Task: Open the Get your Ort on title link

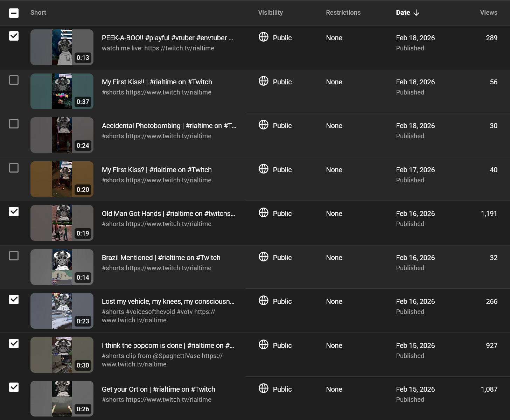Action: click(158, 389)
